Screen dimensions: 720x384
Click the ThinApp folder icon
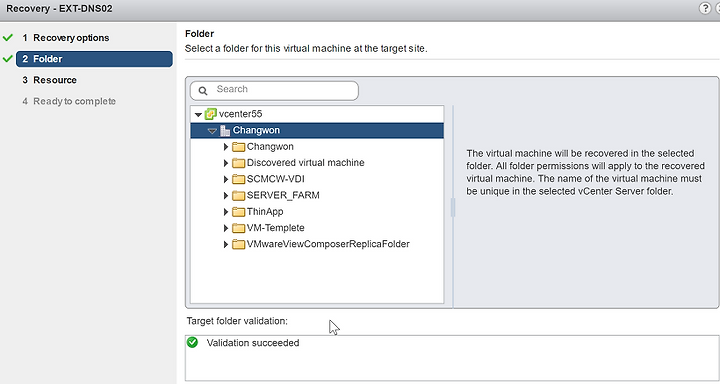[x=238, y=212]
